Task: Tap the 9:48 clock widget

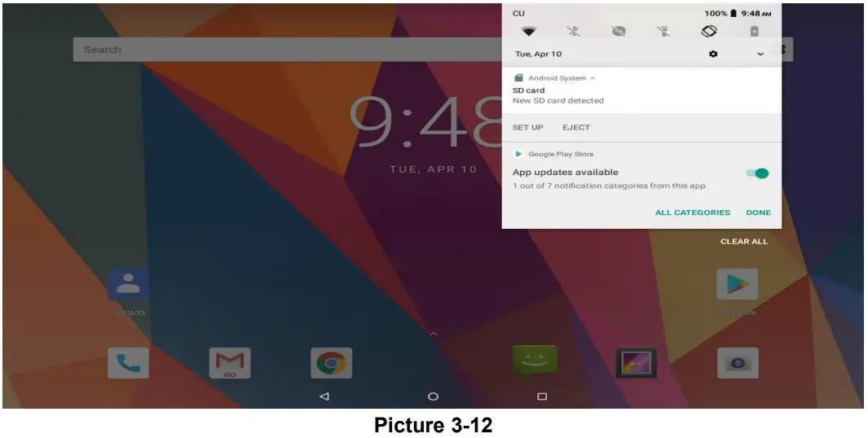Action: click(426, 121)
